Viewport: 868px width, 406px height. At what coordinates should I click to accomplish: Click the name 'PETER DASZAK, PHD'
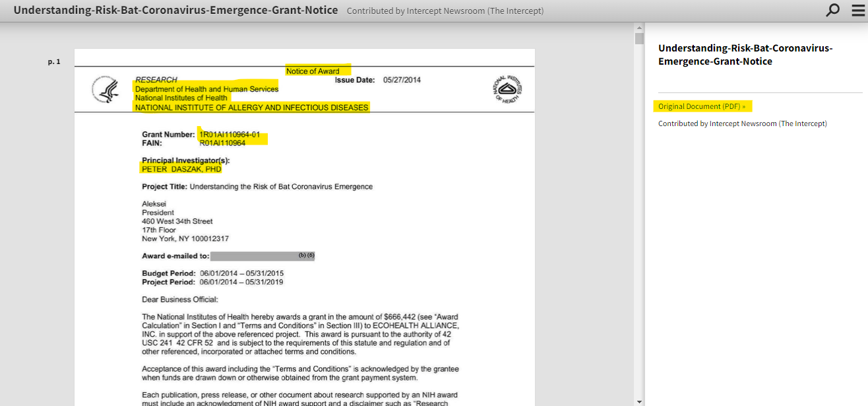click(x=181, y=169)
